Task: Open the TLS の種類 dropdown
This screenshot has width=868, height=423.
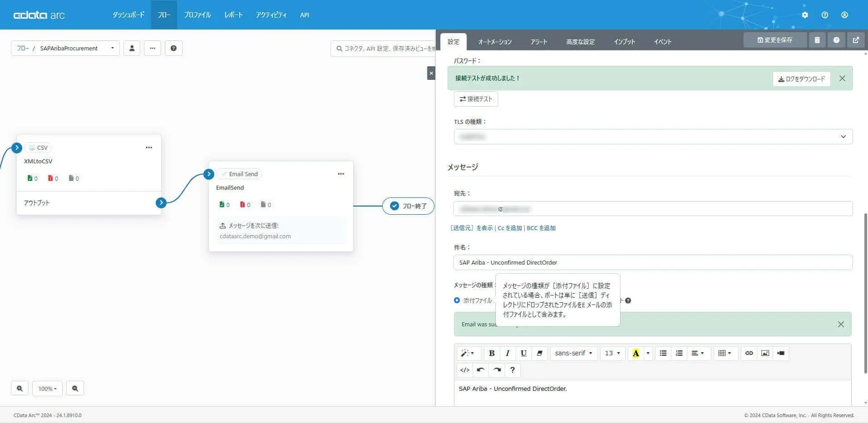Action: [653, 137]
